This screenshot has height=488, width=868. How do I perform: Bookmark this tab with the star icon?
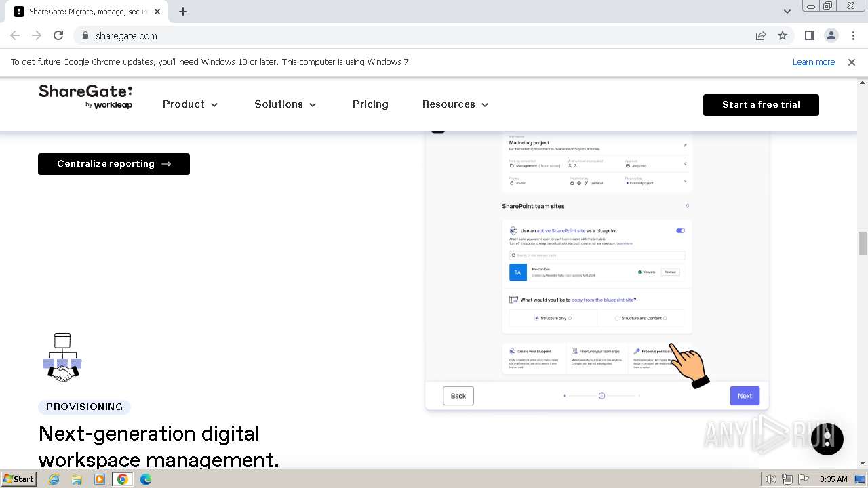pos(783,35)
